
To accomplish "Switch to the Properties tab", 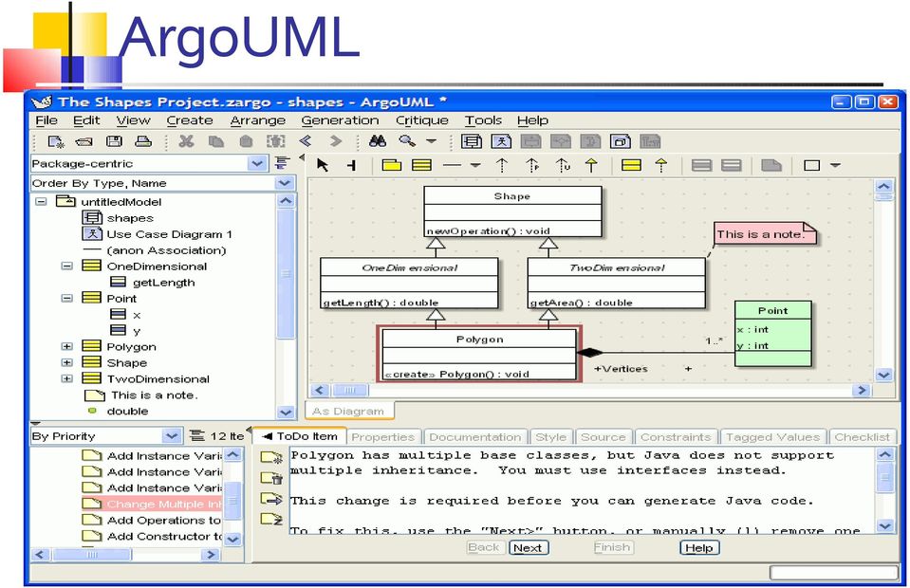I will [x=383, y=437].
